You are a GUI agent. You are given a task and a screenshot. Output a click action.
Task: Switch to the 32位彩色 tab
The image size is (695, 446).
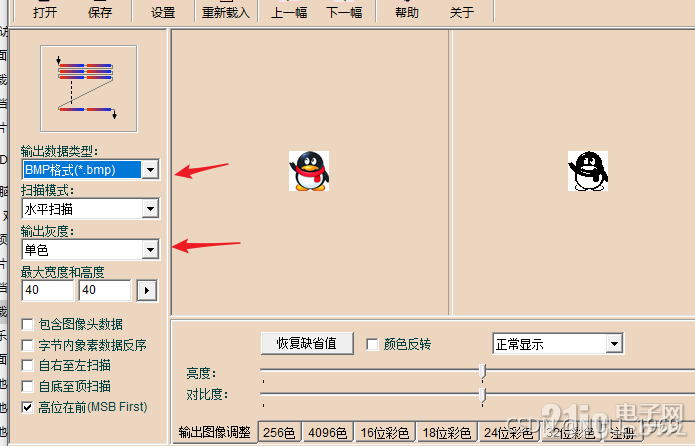click(x=571, y=433)
